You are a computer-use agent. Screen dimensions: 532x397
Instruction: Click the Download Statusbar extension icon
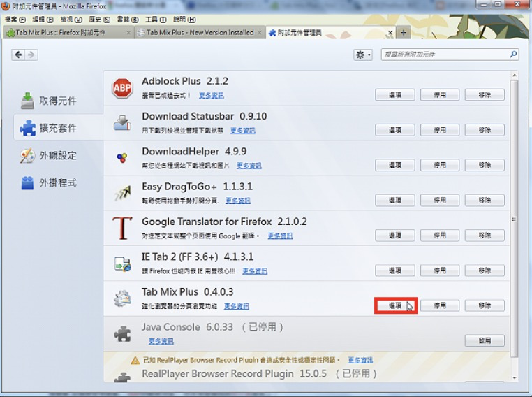[122, 123]
